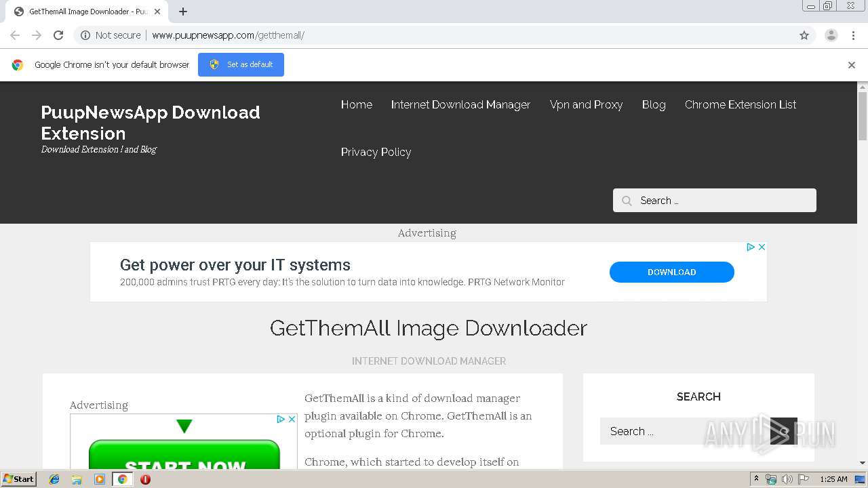Viewport: 868px width, 488px height.
Task: Open Blog menu item
Action: 654,104
